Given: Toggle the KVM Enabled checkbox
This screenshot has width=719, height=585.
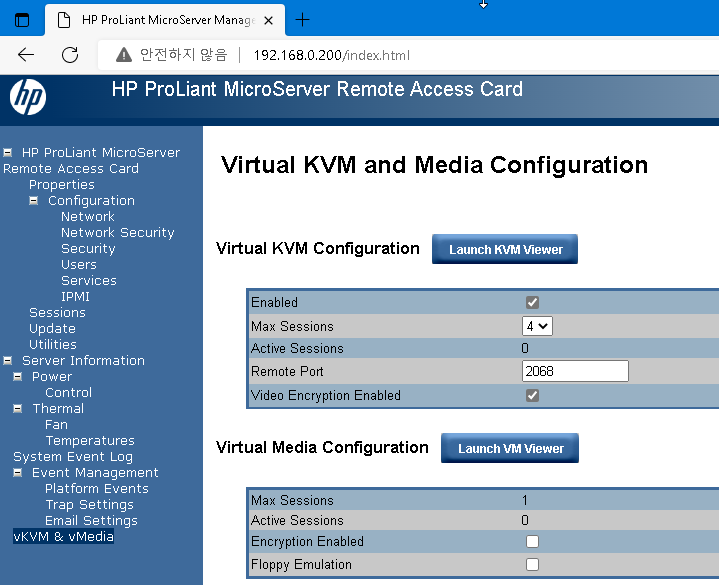Looking at the screenshot, I should tap(532, 303).
